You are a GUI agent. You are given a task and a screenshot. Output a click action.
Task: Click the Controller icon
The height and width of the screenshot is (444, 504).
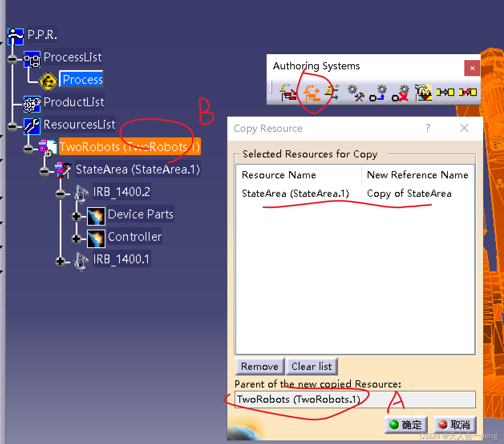pyautogui.click(x=96, y=239)
